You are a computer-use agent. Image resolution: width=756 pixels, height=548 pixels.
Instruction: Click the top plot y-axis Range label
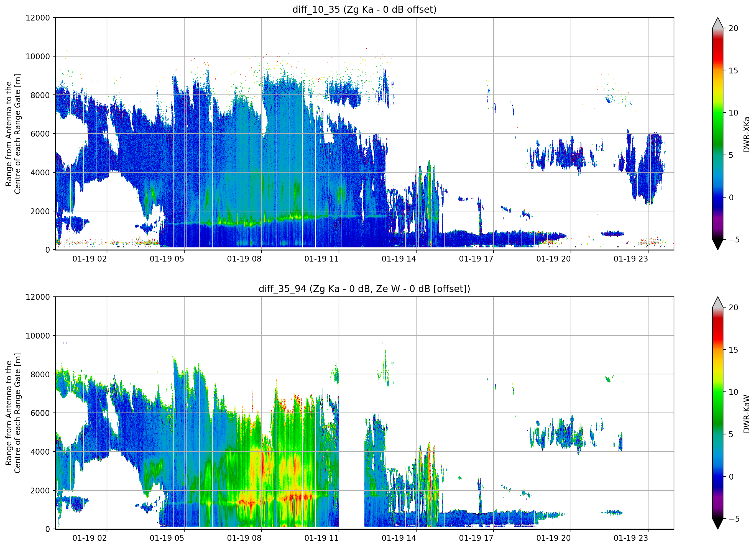tap(13, 134)
